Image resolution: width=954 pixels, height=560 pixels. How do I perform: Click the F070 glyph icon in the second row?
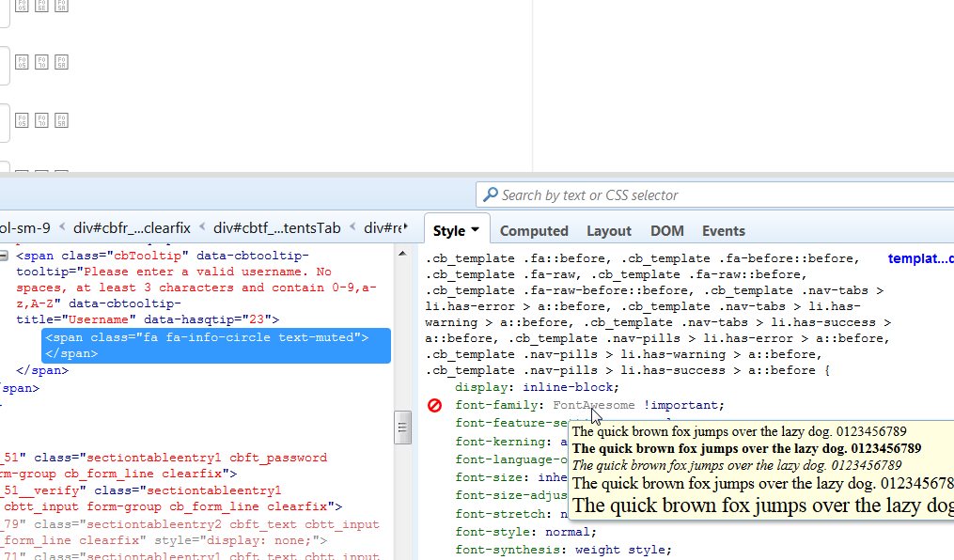pos(42,62)
